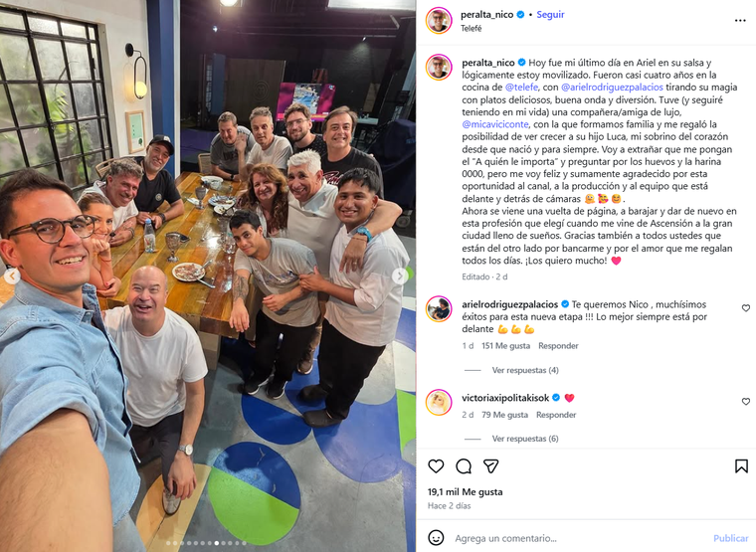Go to next carousel photo arrow
This screenshot has height=552, width=756.
click(x=399, y=276)
